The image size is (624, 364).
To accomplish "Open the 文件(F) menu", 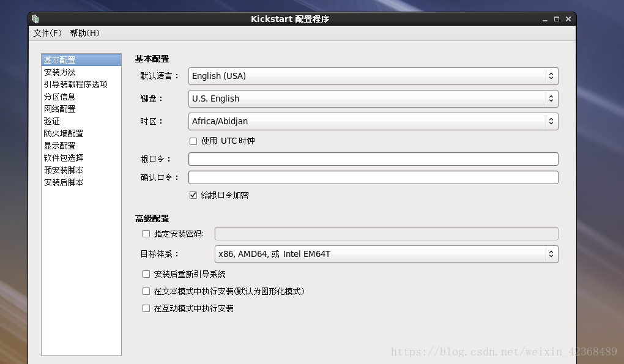I will click(x=47, y=33).
